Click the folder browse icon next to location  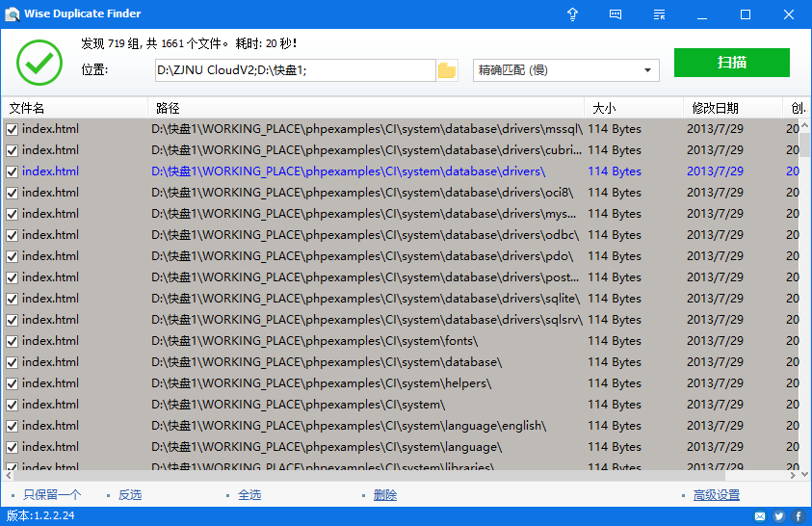[x=446, y=70]
